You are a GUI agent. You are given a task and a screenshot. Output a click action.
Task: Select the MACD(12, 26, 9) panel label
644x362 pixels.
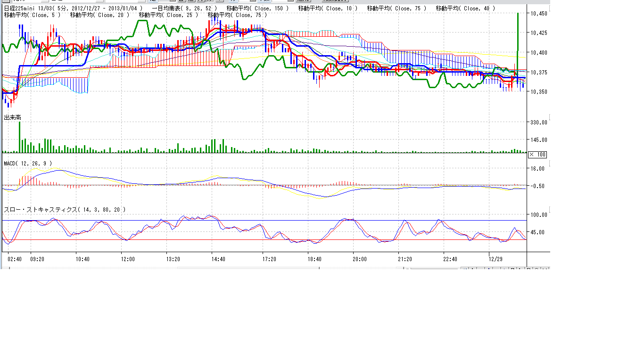click(x=28, y=163)
